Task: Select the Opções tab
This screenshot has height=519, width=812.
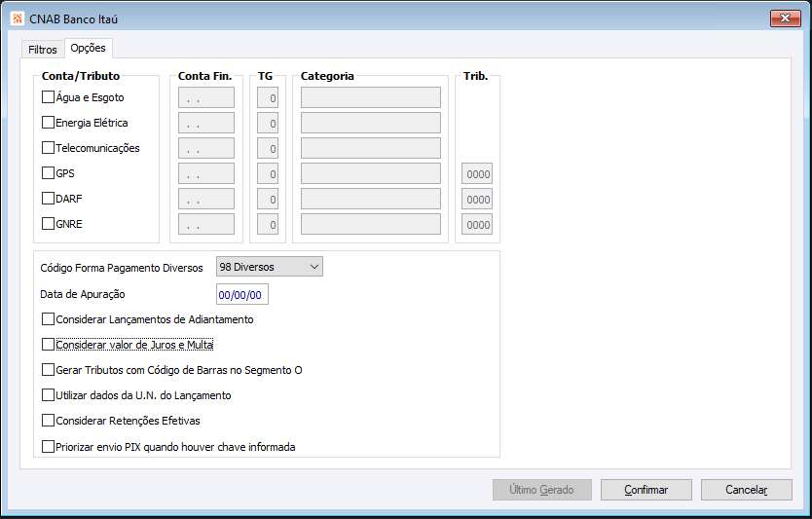Action: [88, 48]
